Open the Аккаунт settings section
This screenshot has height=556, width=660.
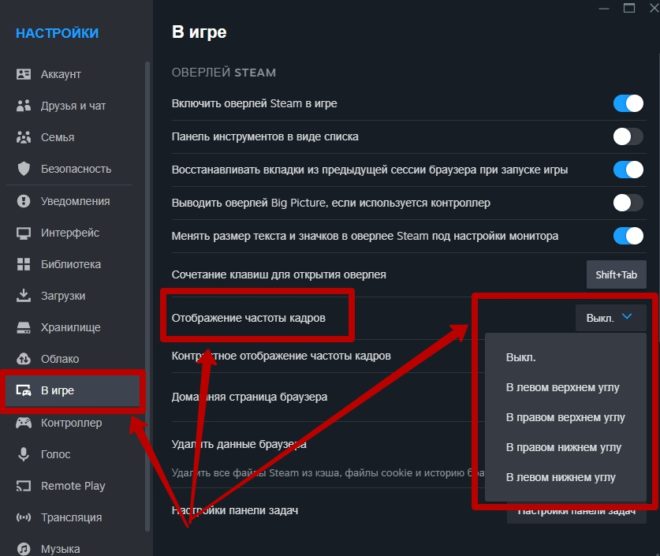(61, 74)
